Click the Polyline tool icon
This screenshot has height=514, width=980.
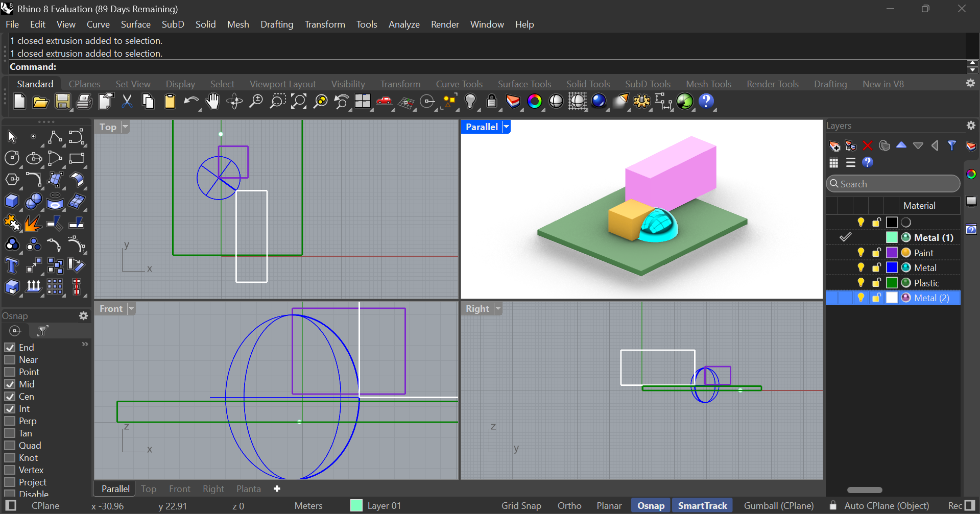[x=55, y=137]
